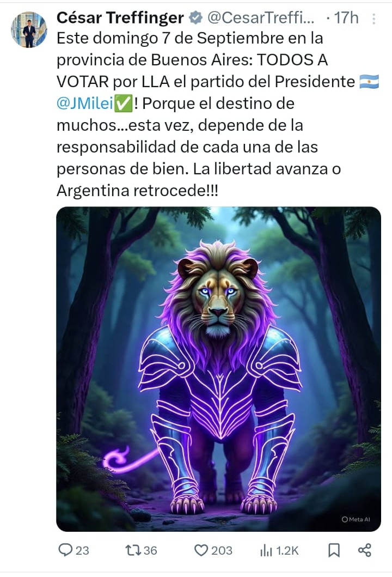The width and height of the screenshot is (392, 577).
Task: View tweet analytics bar chart icon
Action: click(x=266, y=550)
